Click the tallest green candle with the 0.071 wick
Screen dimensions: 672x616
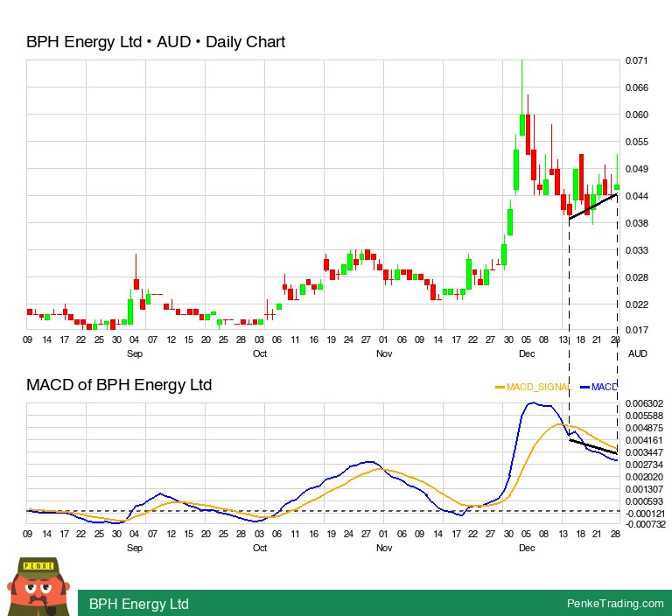[x=522, y=125]
